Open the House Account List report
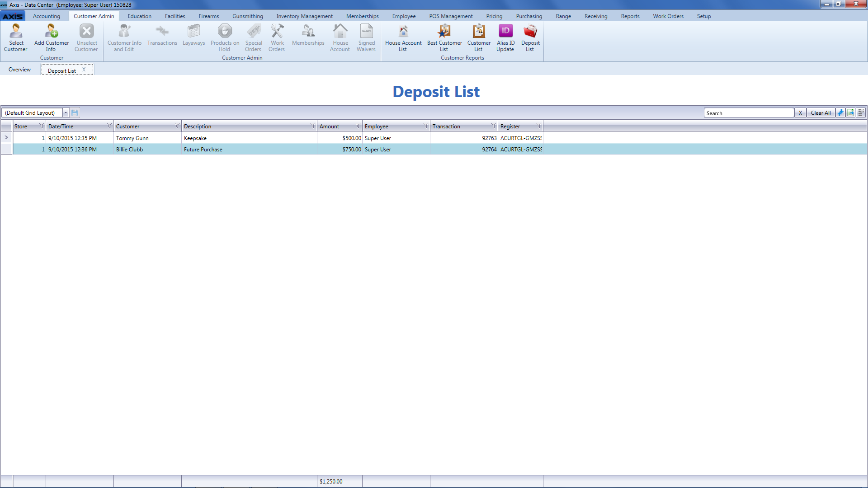Image resolution: width=868 pixels, height=488 pixels. coord(403,38)
